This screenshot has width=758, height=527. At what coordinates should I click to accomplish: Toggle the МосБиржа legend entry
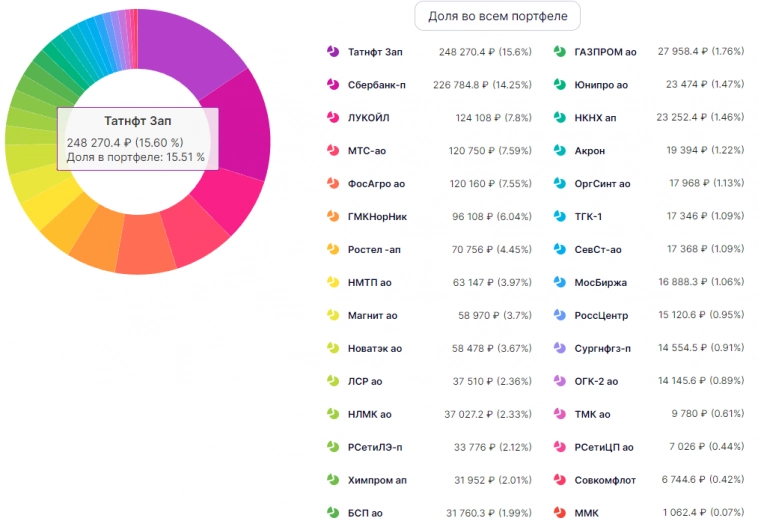[x=601, y=282]
